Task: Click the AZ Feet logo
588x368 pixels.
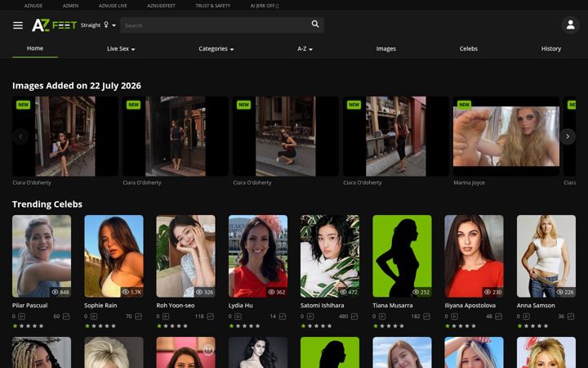Action: [55, 25]
